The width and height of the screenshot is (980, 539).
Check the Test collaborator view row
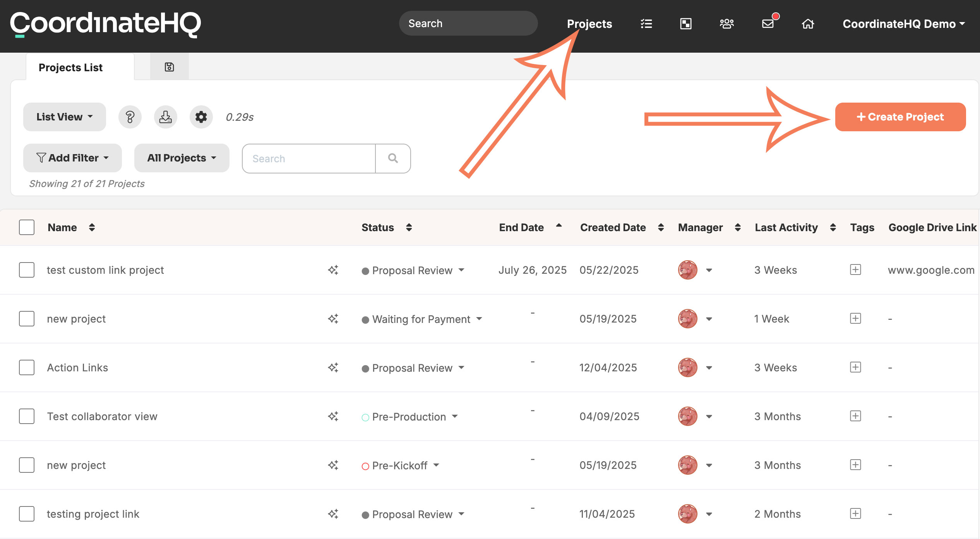(x=27, y=416)
